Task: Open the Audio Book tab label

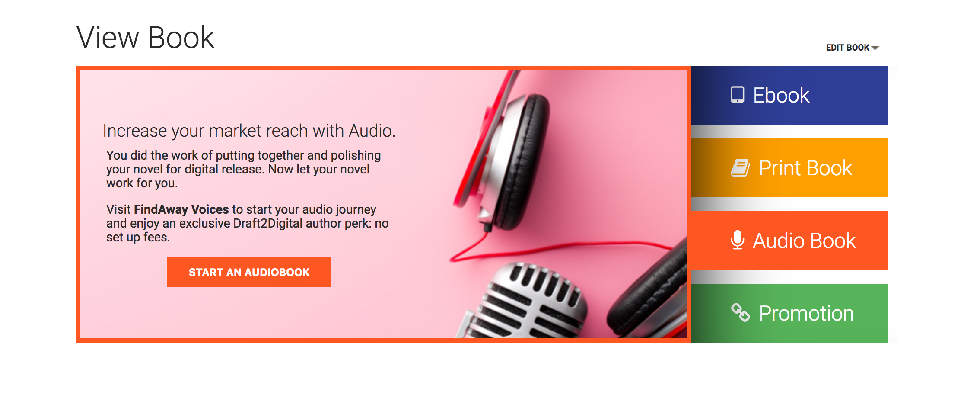Action: pos(804,241)
